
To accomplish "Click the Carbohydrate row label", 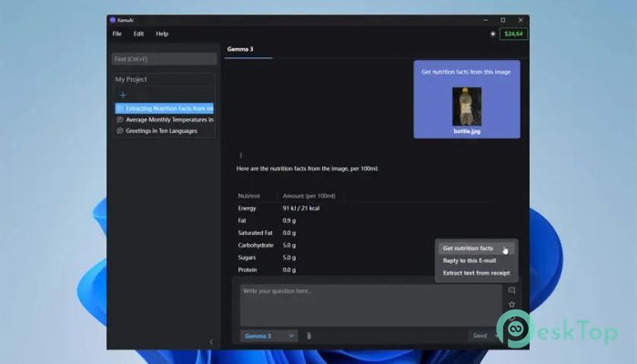I will [x=256, y=246].
